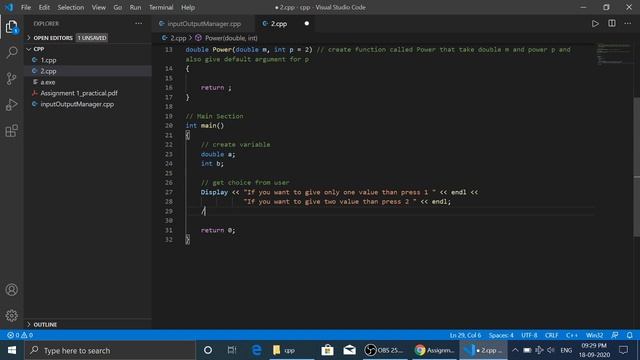Viewport: 640px width, 360px height.
Task: Collapse the CPP folder section
Action: (88, 49)
